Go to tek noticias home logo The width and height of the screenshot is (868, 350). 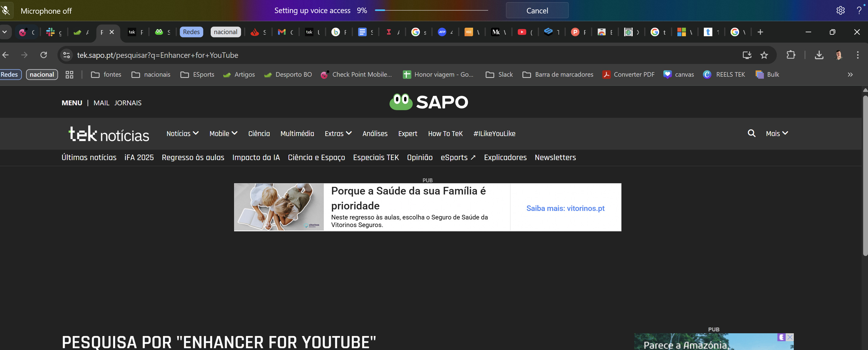(109, 134)
